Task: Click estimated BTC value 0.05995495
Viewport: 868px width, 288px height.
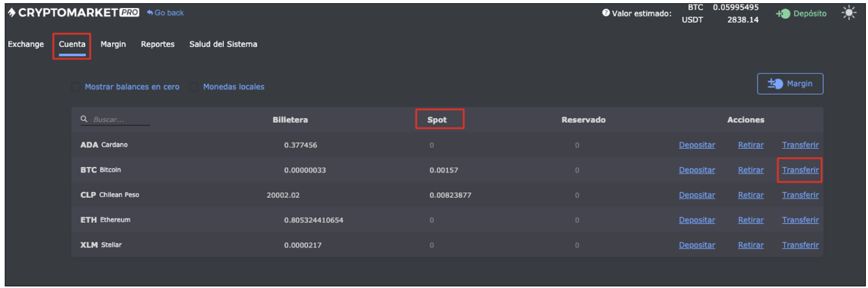Action: click(x=736, y=7)
